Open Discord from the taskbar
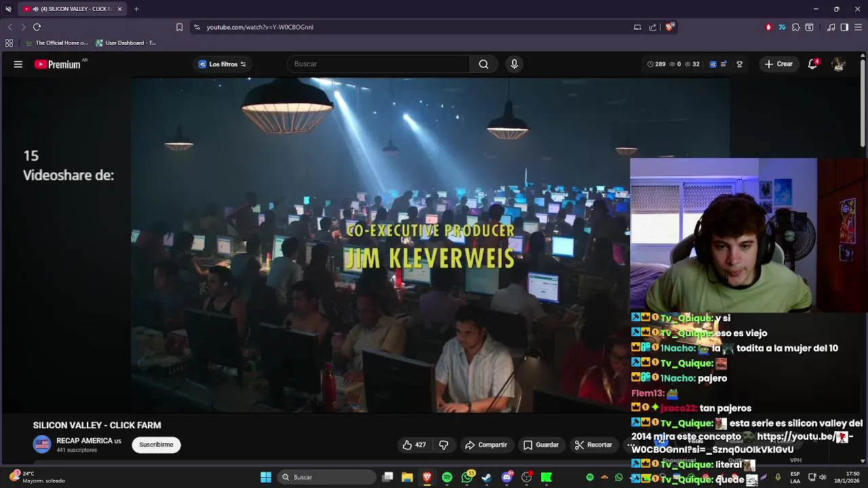Viewport: 868px width, 488px height. click(507, 477)
